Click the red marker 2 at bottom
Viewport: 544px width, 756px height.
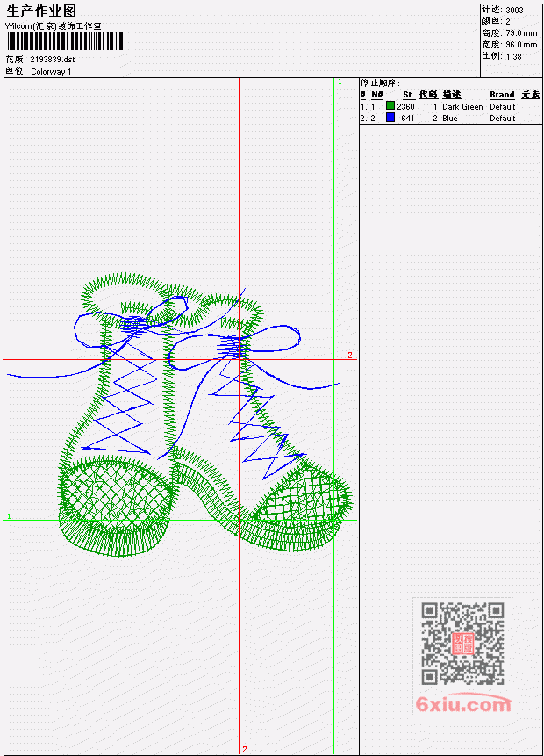tap(245, 749)
